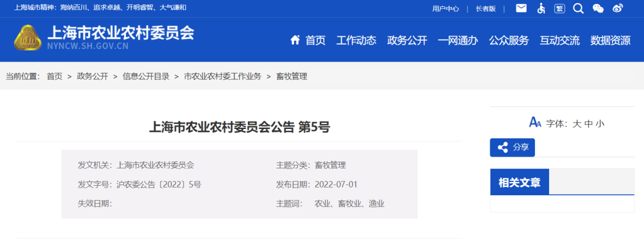Screen dimensions: 644x243
Task: Click document number 沪农委公告〔2022〕5号
Action: click(159, 184)
